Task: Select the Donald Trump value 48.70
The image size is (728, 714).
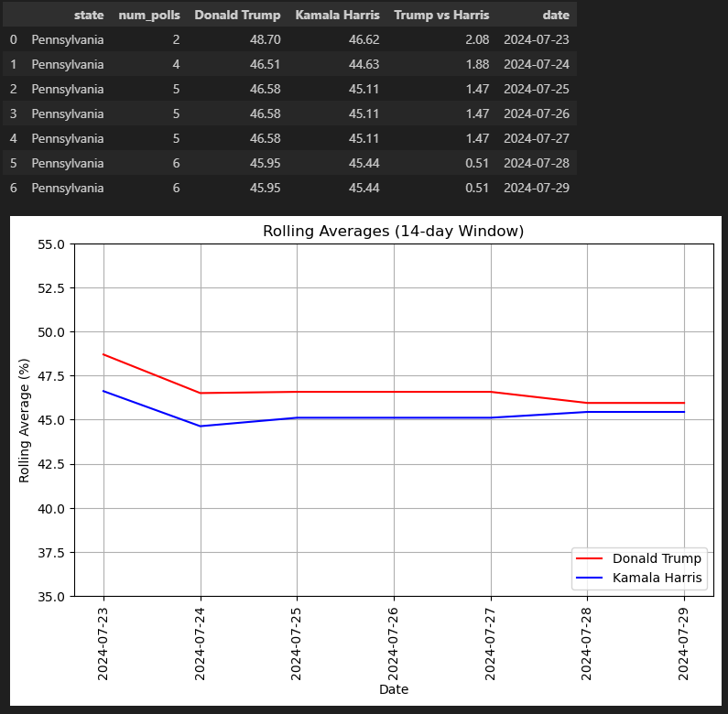Action: (x=266, y=39)
